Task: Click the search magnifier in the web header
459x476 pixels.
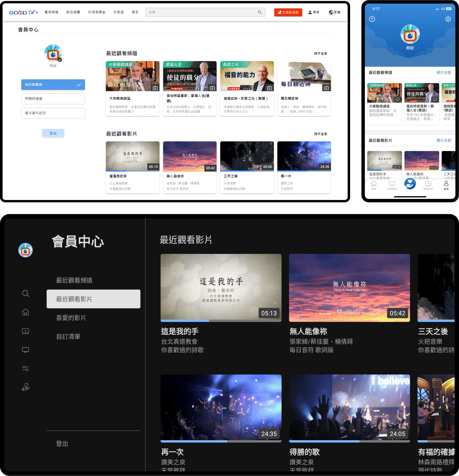Action: (x=260, y=12)
